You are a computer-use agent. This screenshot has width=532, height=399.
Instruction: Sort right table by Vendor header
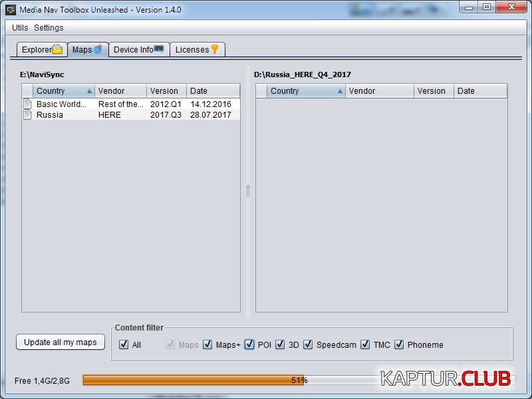pos(379,91)
